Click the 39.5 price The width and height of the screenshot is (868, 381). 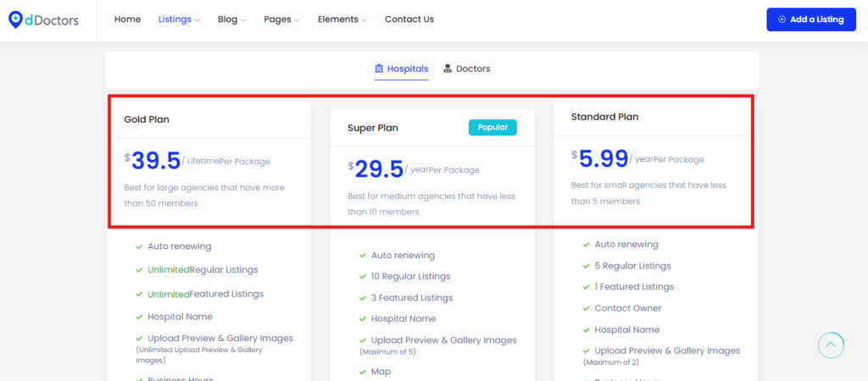point(156,161)
